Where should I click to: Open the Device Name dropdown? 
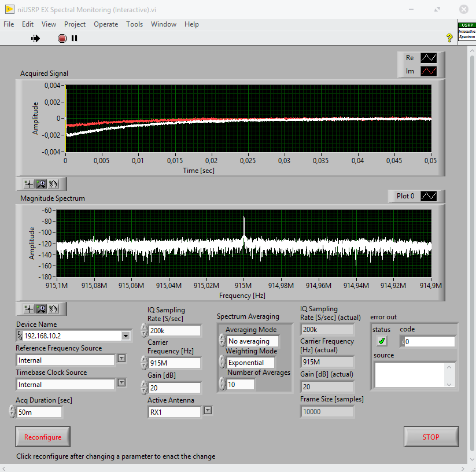[x=126, y=335]
